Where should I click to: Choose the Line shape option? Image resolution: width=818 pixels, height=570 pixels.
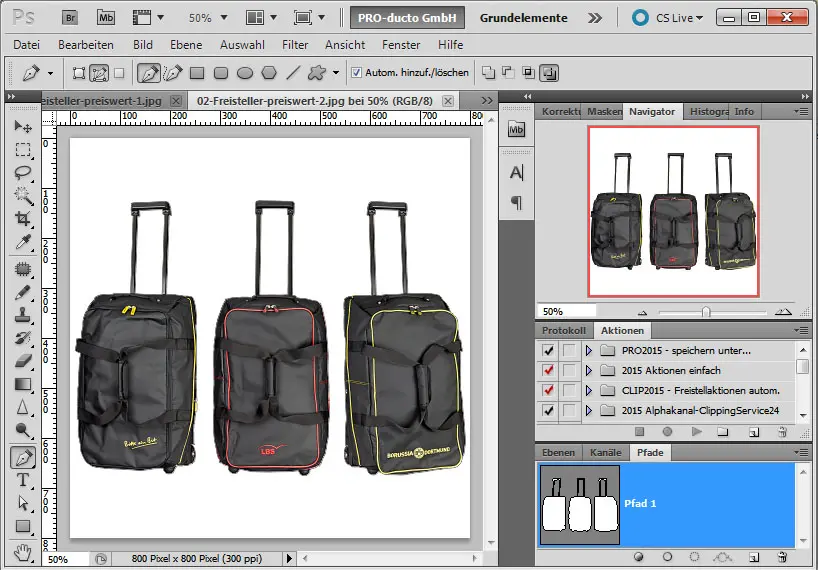293,73
